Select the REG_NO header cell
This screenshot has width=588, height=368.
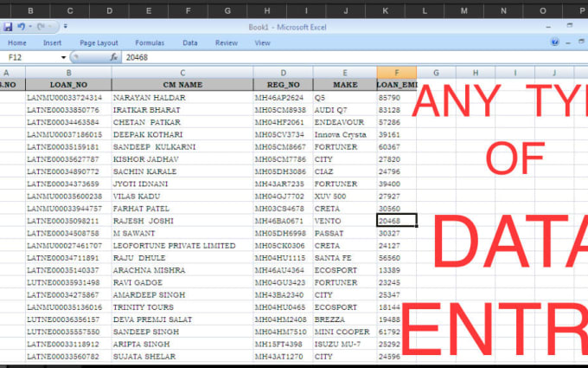(283, 85)
